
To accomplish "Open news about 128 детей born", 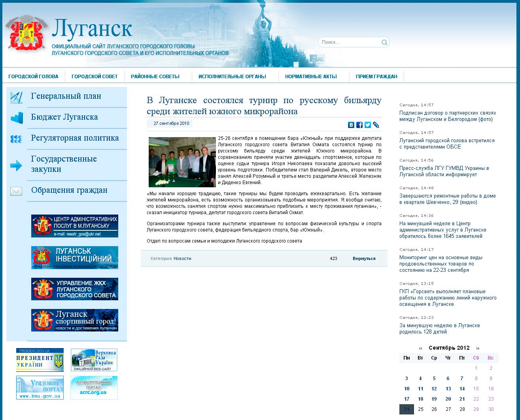I will pyautogui.click(x=440, y=329).
